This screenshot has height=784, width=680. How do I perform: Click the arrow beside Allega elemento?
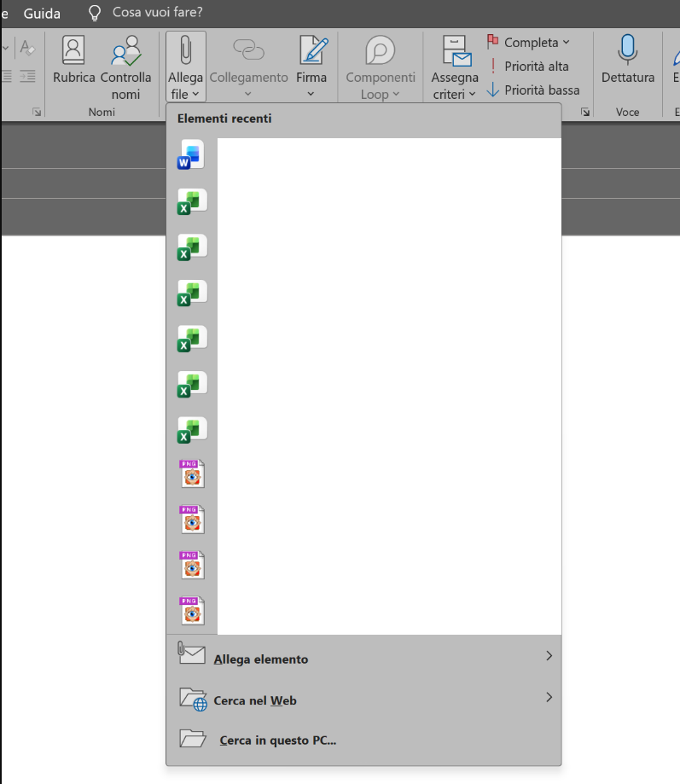[549, 655]
